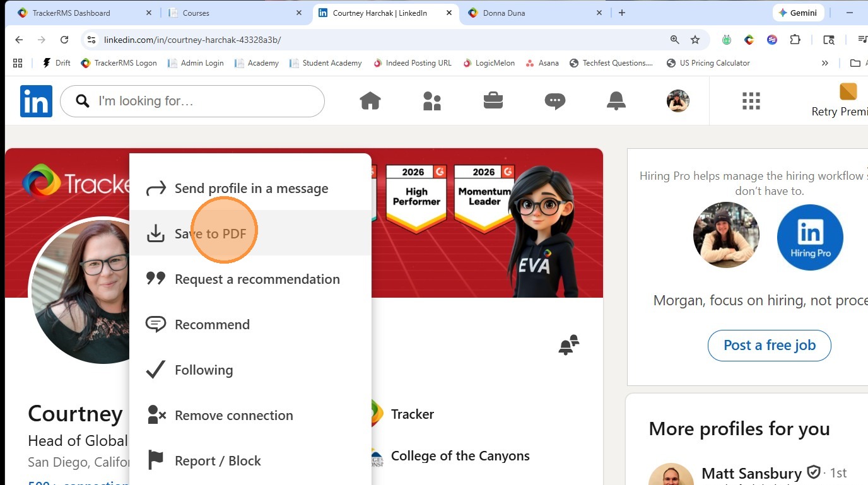
Task: Open the Student Academy bookmark
Action: tap(325, 63)
